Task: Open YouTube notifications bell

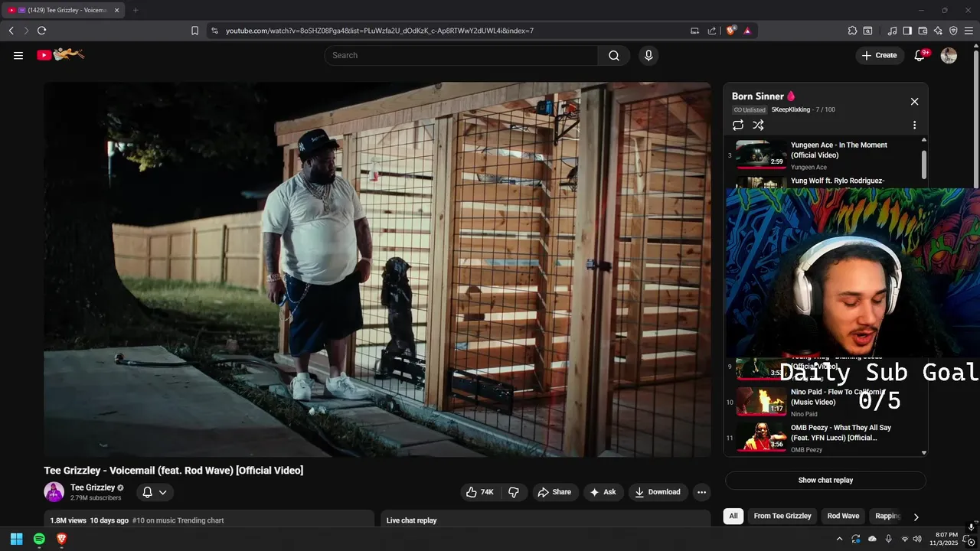Action: coord(920,55)
